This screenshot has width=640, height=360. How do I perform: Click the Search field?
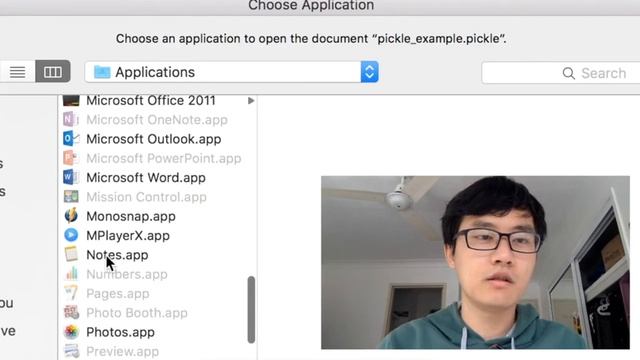[x=561, y=73]
